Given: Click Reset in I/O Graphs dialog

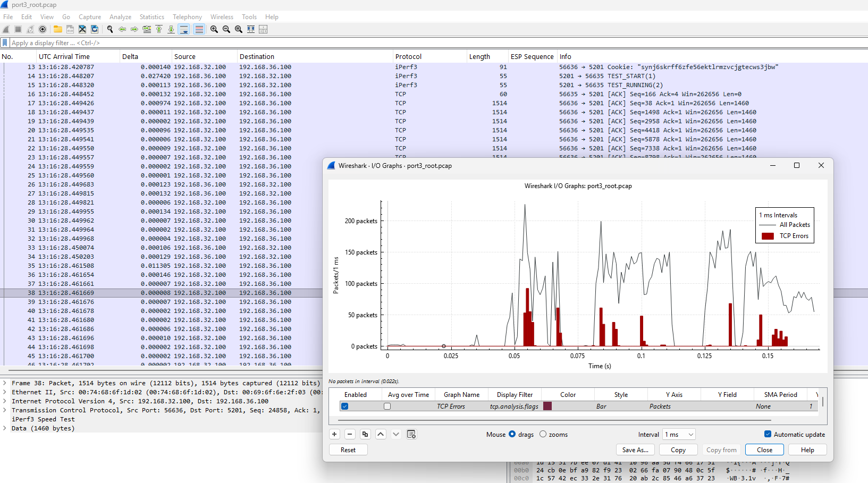Looking at the screenshot, I should click(x=348, y=450).
